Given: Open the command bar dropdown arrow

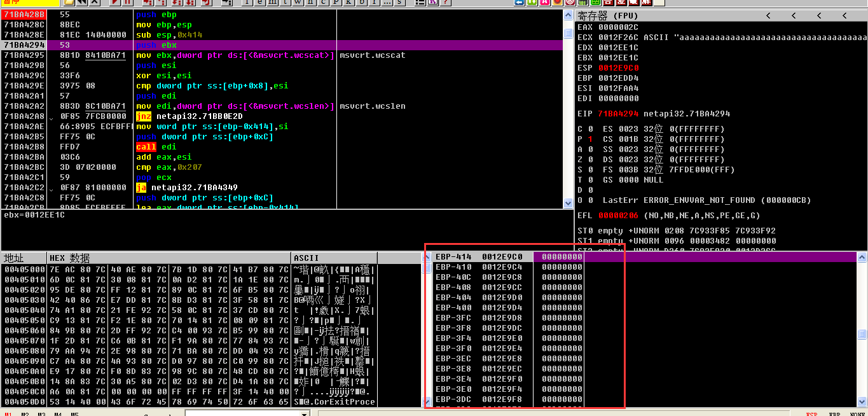Looking at the screenshot, I should (x=304, y=413).
